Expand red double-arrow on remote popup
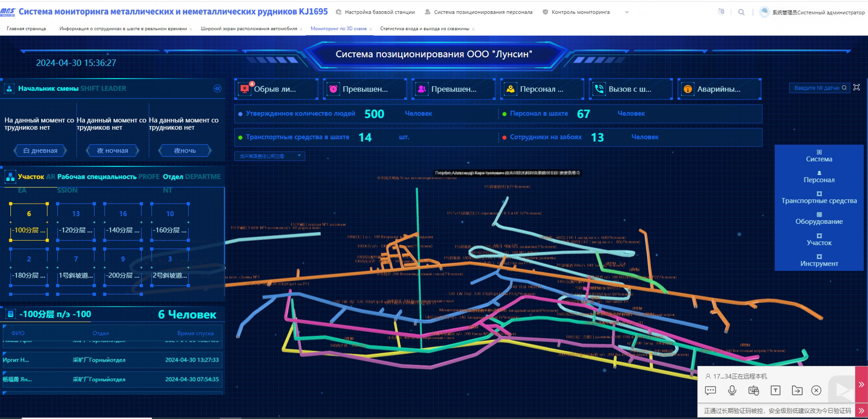This screenshot has height=419, width=868. 861,384
